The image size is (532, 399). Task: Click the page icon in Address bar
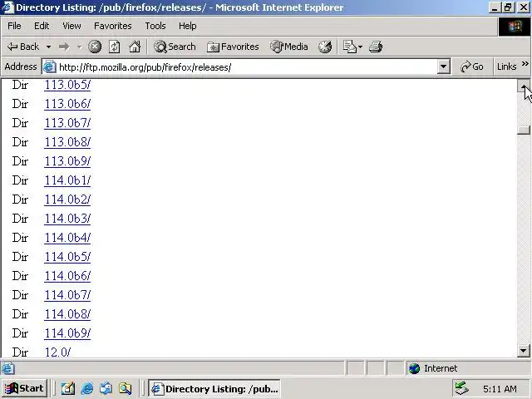[50, 66]
